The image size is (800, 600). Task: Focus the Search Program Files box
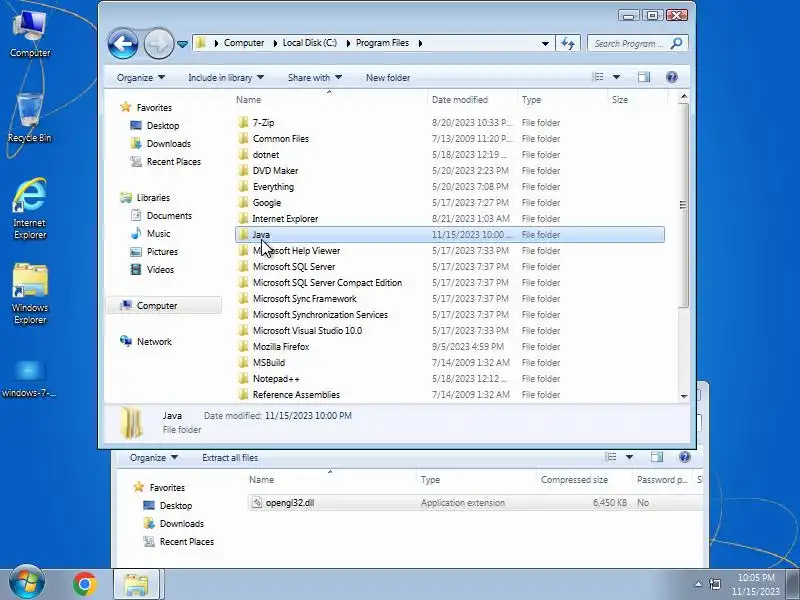[x=629, y=43]
